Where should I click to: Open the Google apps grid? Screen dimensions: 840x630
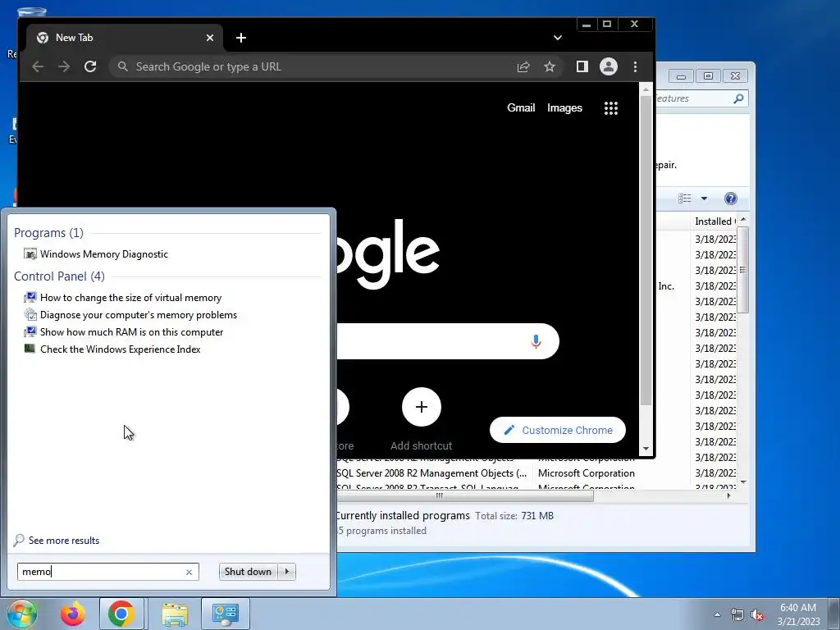tap(610, 108)
